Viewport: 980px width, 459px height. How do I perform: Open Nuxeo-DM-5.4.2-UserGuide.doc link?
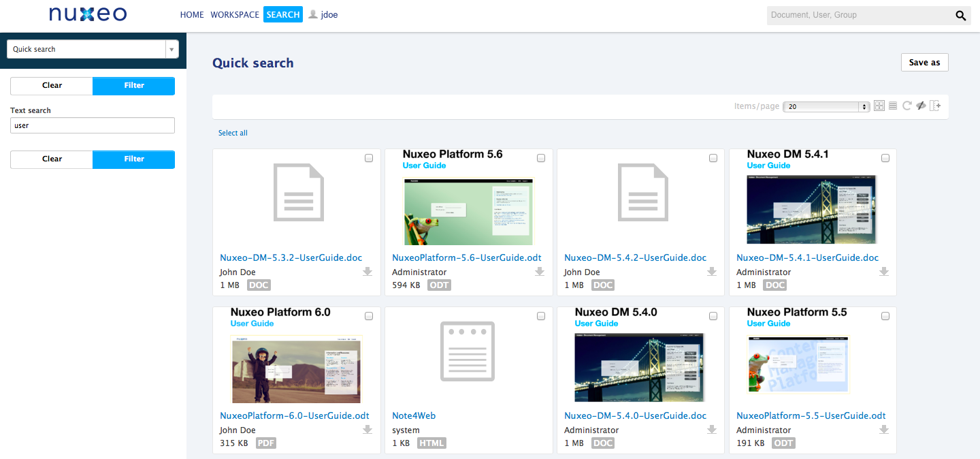click(x=636, y=257)
